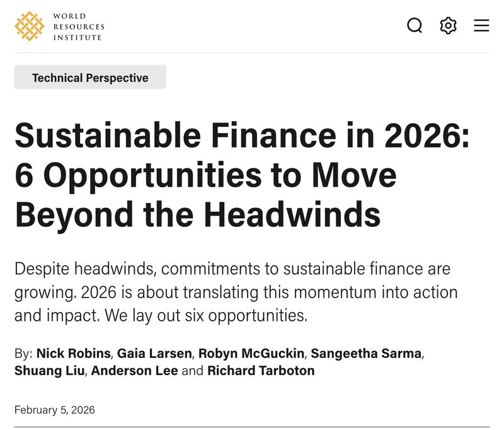Click the article summary paragraph
Screen dimensions: 504x430
pyautogui.click(x=236, y=292)
